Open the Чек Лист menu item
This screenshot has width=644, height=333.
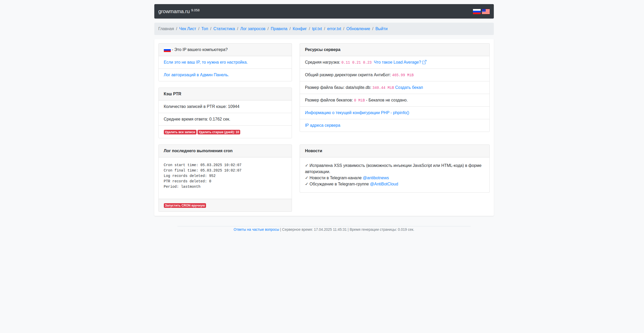[187, 29]
